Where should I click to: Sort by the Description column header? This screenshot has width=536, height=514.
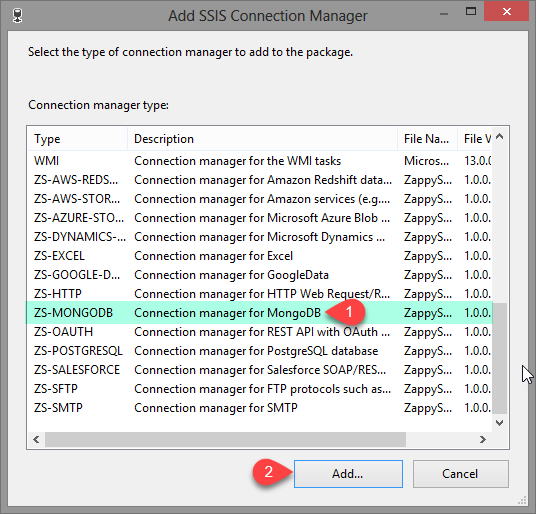click(x=262, y=139)
